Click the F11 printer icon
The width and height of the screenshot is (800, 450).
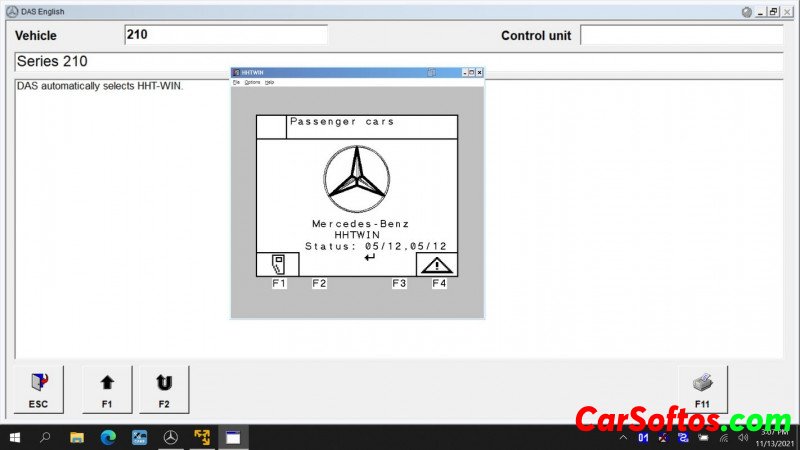click(x=702, y=383)
